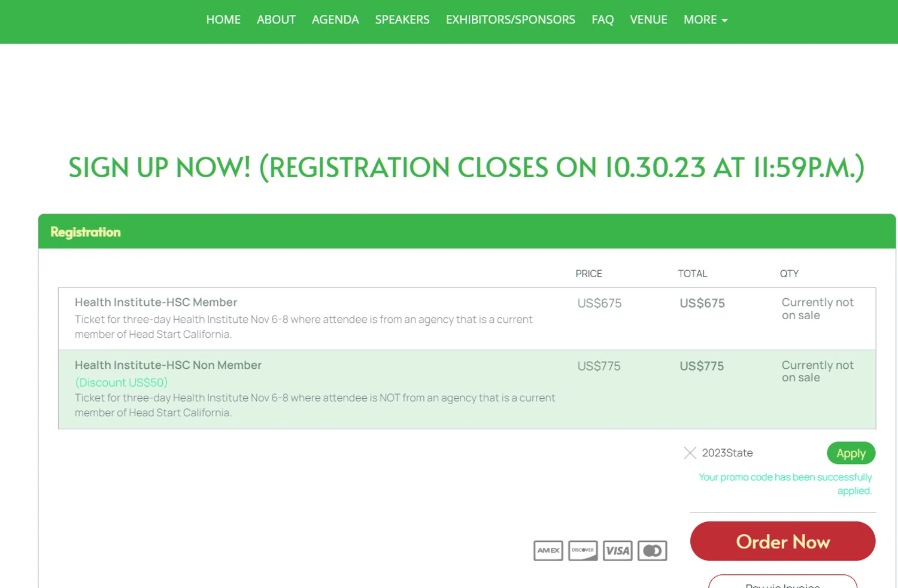Click the Registration panel header
This screenshot has width=898, height=588.
coord(467,232)
